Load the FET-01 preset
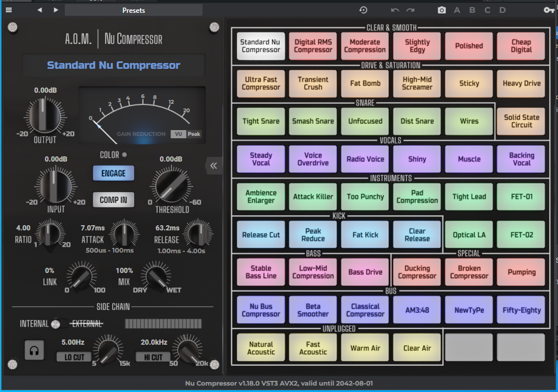The height and width of the screenshot is (392, 558). [x=521, y=197]
